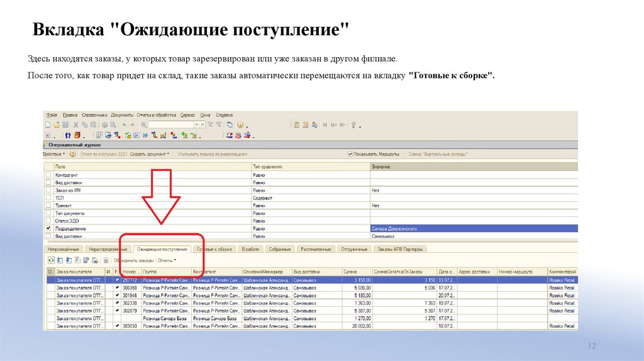Open the Действия dropdown menu

(x=54, y=154)
